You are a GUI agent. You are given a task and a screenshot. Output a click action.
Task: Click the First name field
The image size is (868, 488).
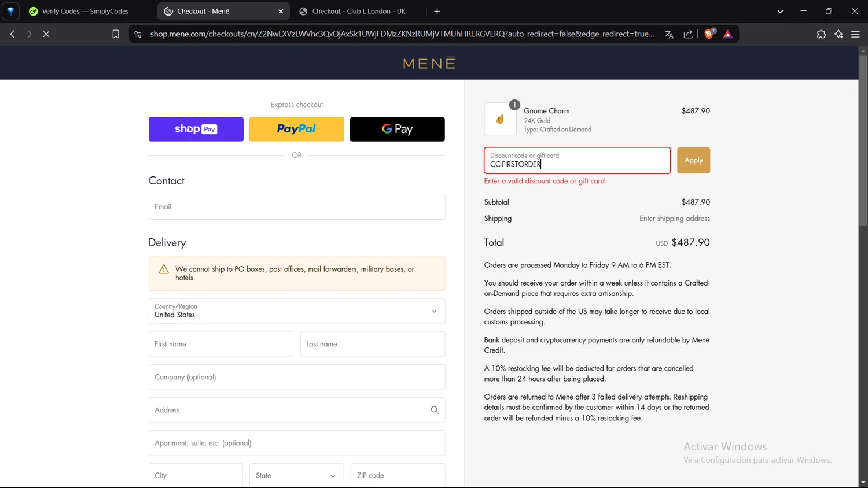(x=221, y=344)
